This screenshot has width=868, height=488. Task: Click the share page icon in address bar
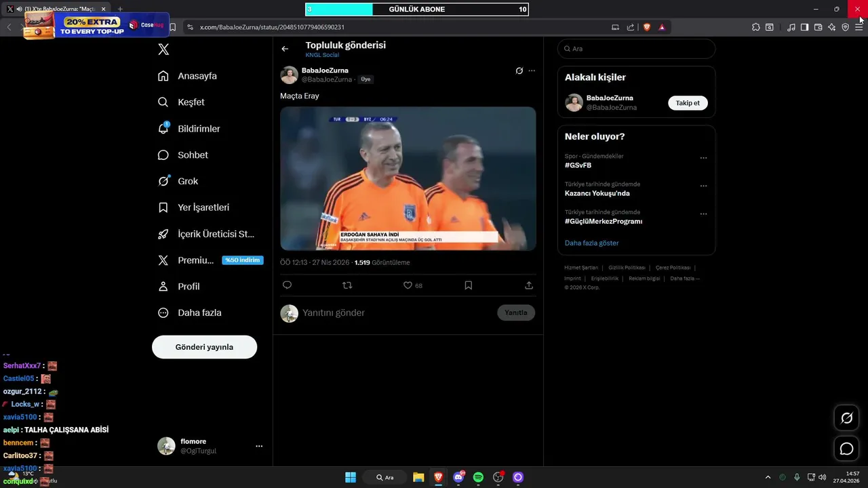point(631,27)
